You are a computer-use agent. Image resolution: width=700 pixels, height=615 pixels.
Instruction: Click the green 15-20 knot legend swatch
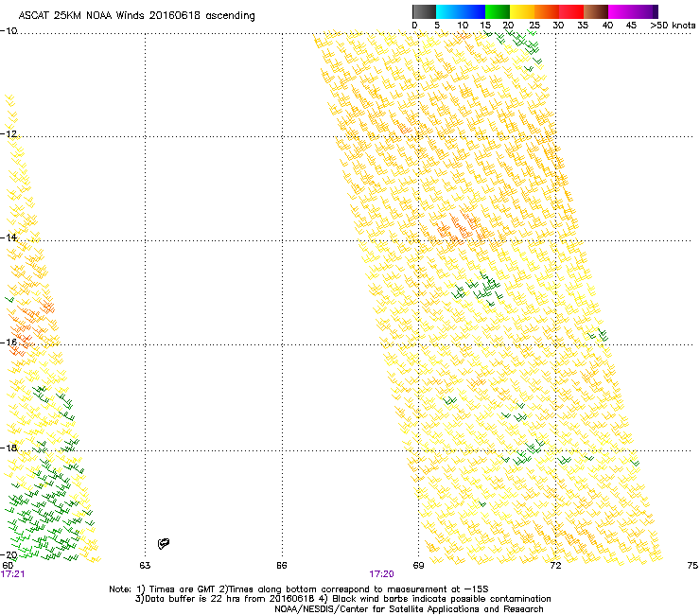point(498,11)
